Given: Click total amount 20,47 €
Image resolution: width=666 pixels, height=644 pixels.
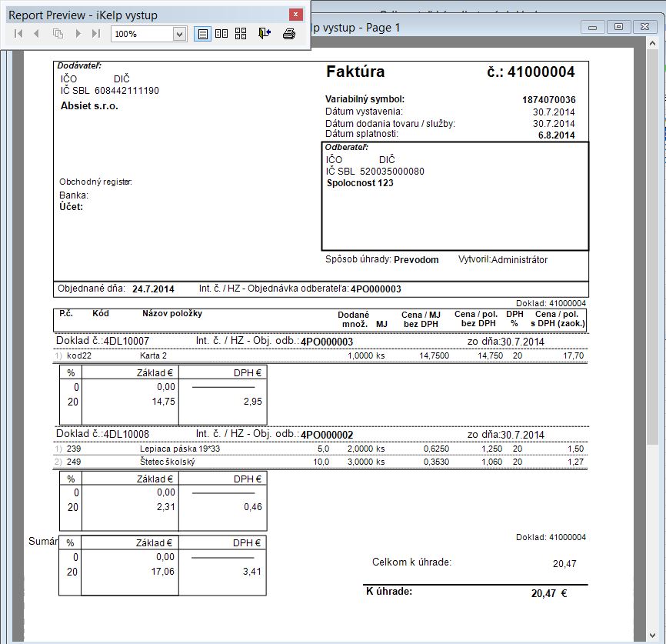Looking at the screenshot, I should 549,593.
